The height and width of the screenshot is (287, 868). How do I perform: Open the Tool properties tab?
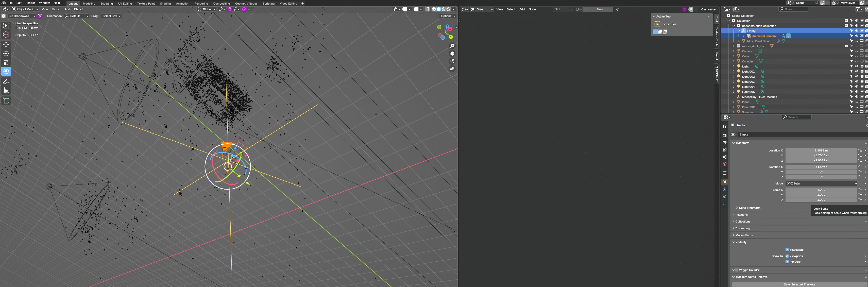coord(724,126)
